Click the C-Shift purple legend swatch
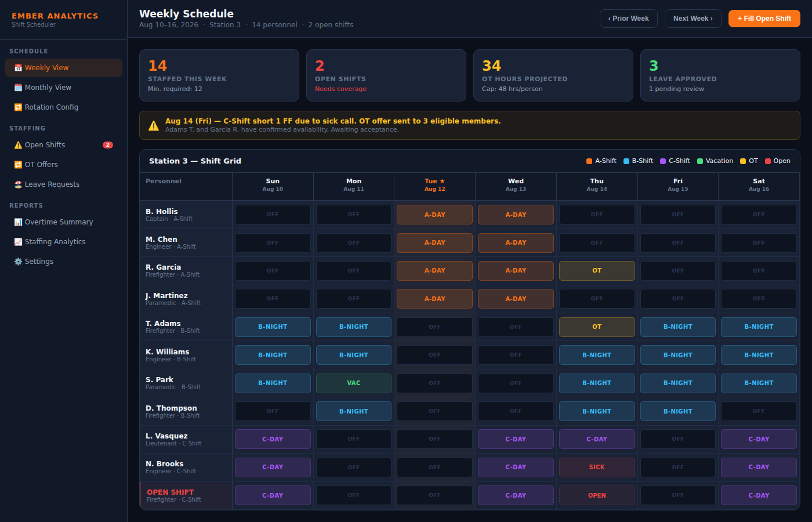Screen dimensions: 812x522 [663, 161]
